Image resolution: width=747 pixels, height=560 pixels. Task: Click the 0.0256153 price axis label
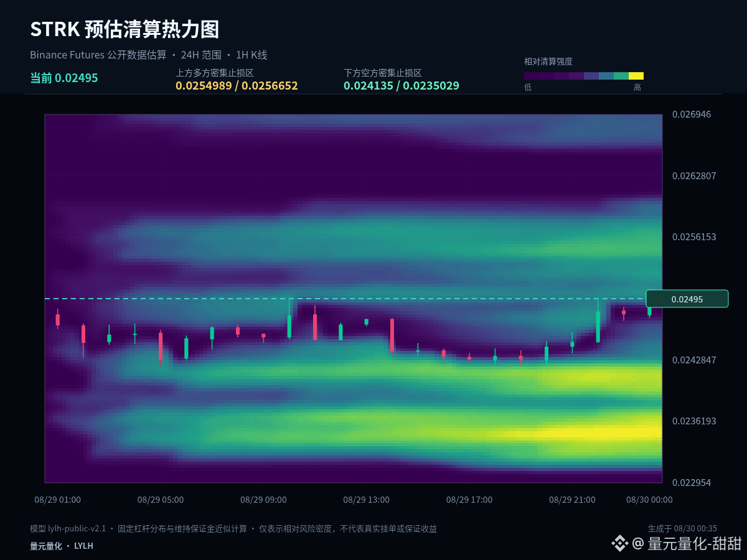coord(694,237)
